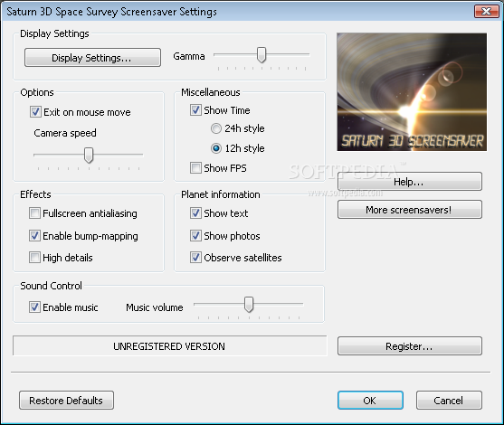Click the UNREGISTERED VERSION status text
The image size is (504, 425).
(169, 346)
